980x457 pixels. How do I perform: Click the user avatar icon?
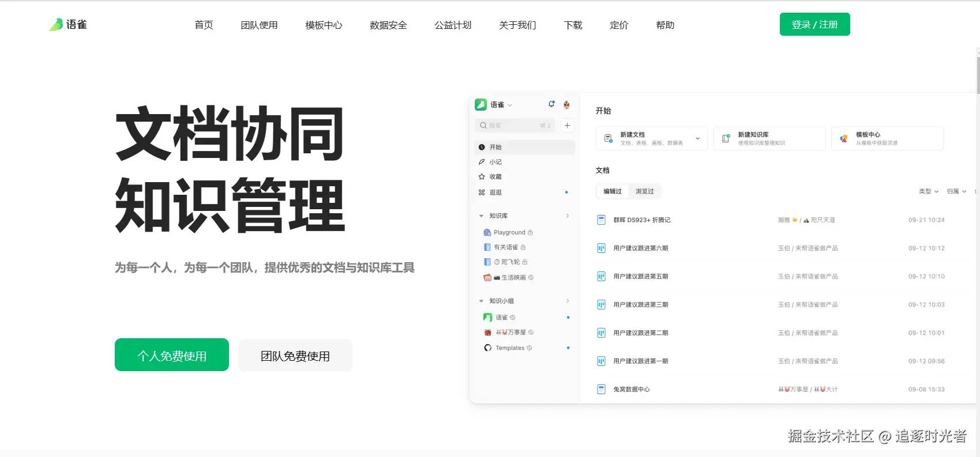(x=566, y=104)
